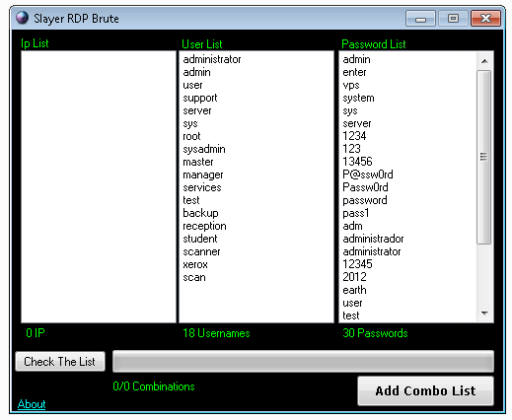Select 'password' in the Password List
Viewport: 512px width, 420px height.
click(x=365, y=200)
